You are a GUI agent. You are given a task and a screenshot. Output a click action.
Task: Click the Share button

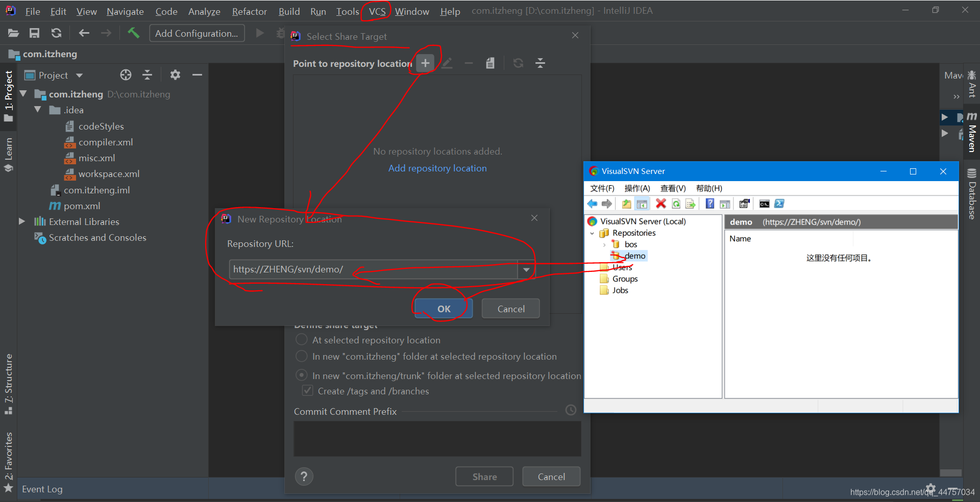coord(484,476)
